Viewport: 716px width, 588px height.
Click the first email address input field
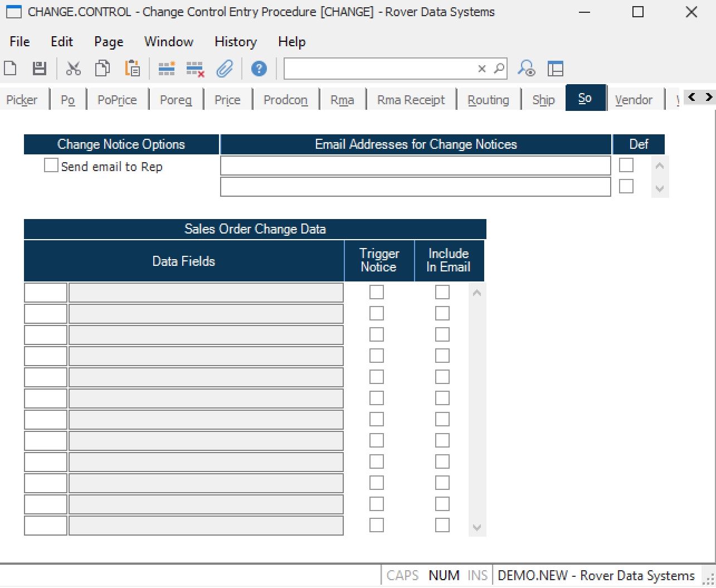415,166
